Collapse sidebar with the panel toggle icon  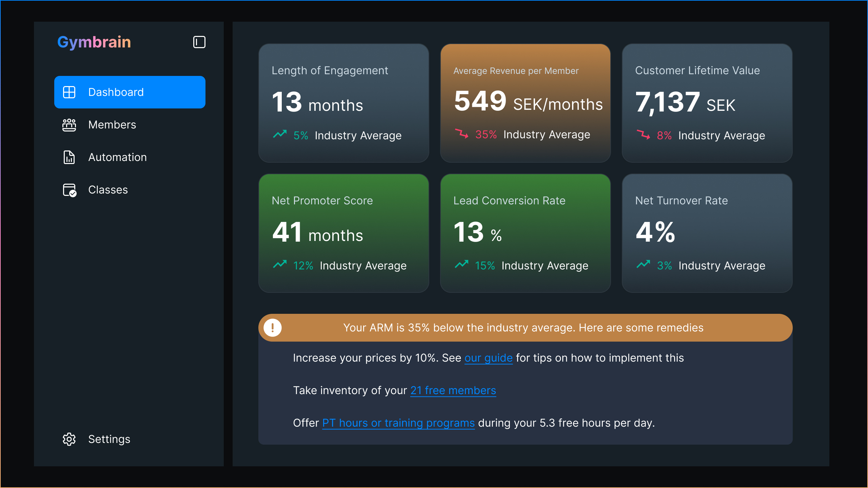point(199,42)
